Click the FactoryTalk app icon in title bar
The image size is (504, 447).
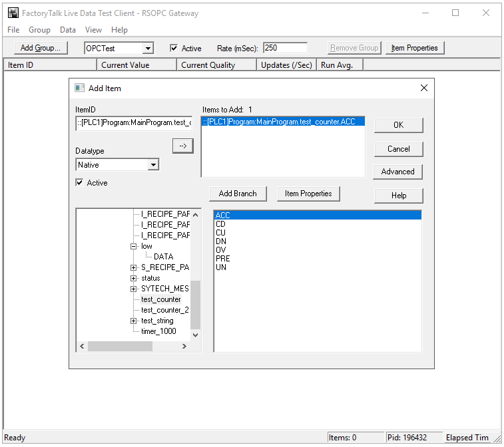click(13, 13)
